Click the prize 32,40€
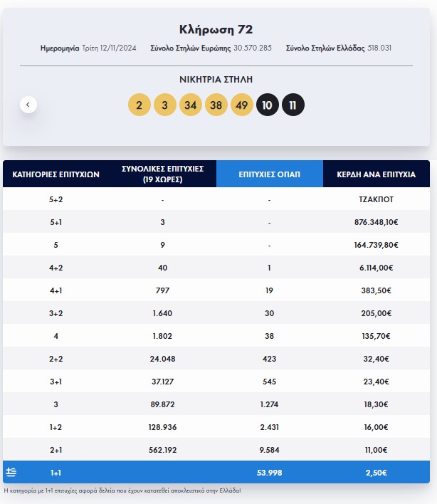The width and height of the screenshot is (437, 504). (x=377, y=359)
